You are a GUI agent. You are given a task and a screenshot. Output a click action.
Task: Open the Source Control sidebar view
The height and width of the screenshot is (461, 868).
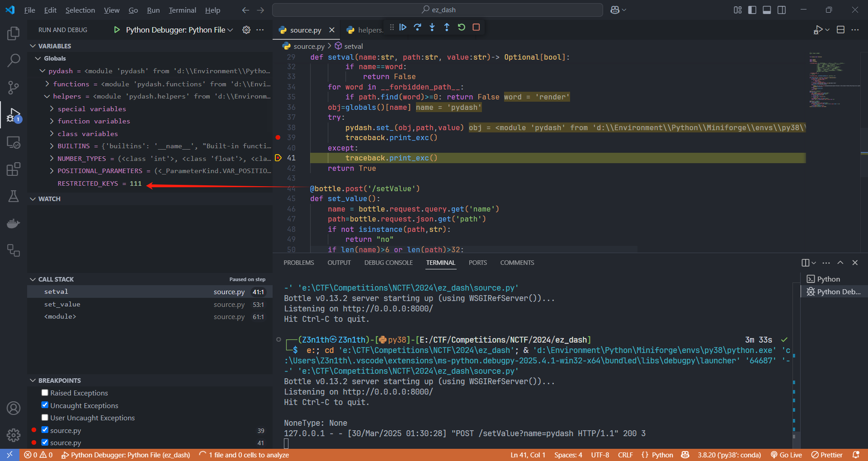(14, 87)
